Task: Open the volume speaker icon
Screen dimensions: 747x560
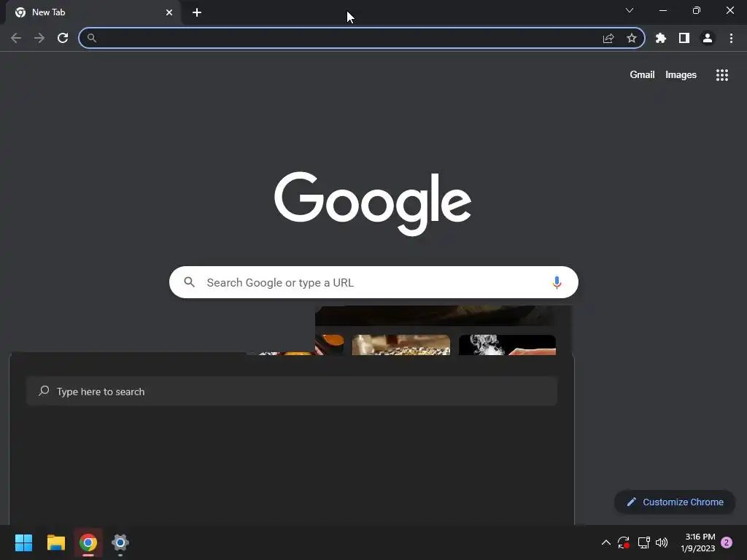Action: (662, 542)
